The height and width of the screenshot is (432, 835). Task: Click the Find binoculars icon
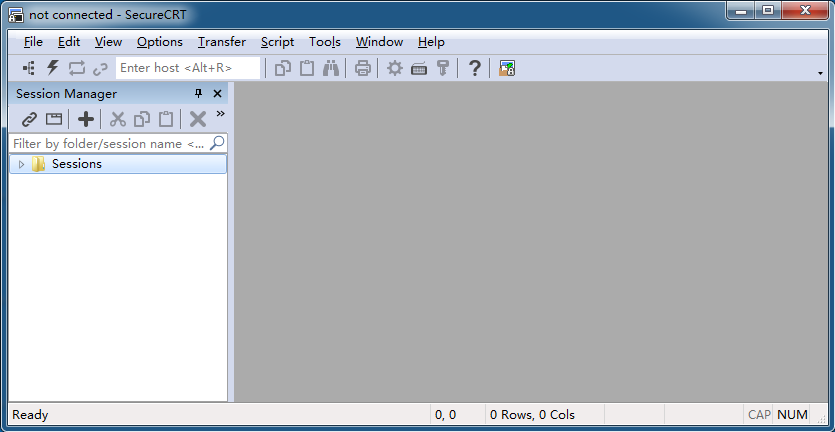point(331,68)
